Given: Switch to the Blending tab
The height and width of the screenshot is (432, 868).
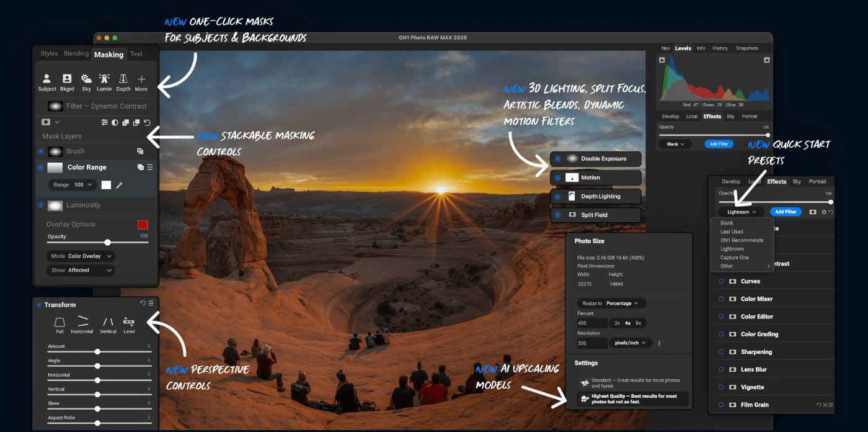Looking at the screenshot, I should click(76, 54).
